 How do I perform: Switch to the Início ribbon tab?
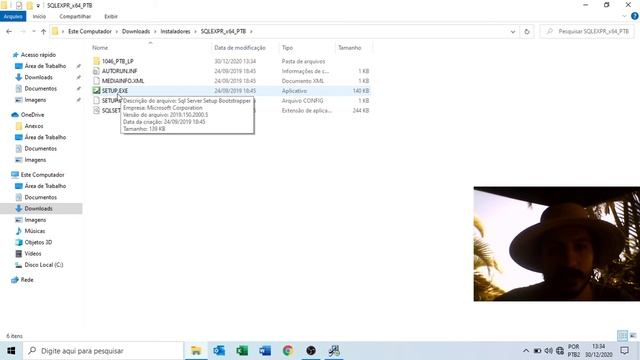(39, 16)
